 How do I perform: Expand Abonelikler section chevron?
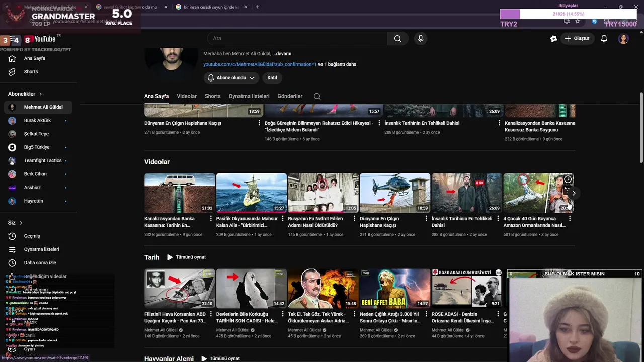41,94
